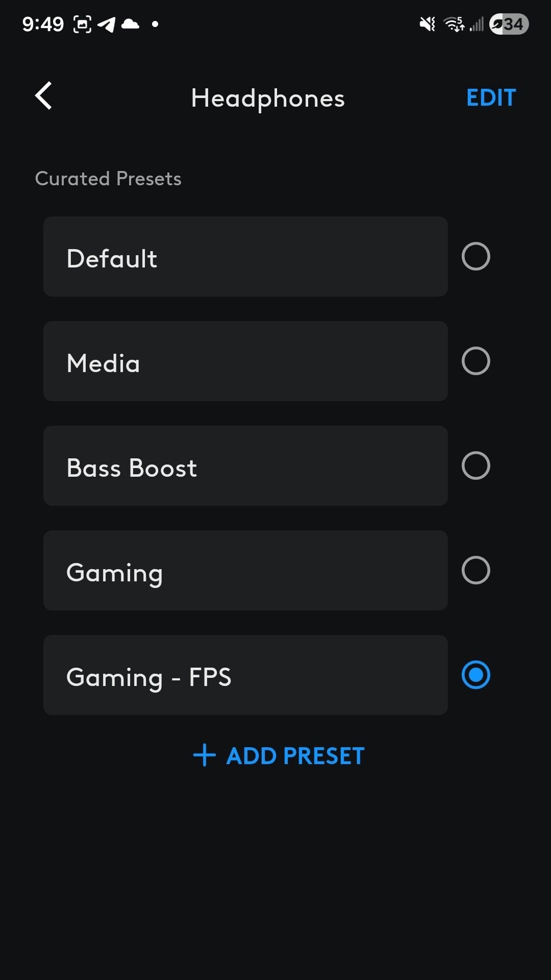
Task: Select the Media preset radio button
Action: click(475, 361)
